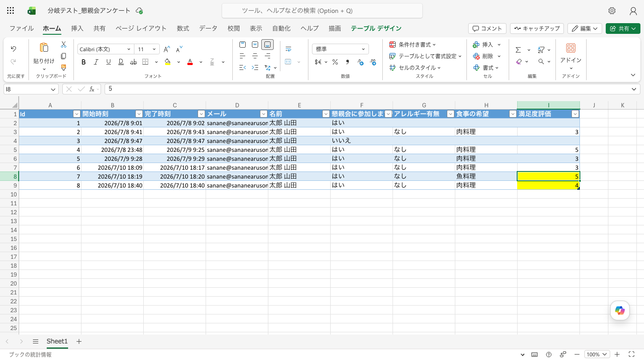Open the 満足度評価 column filter dropdown
Image resolution: width=644 pixels, height=359 pixels.
[x=575, y=114]
